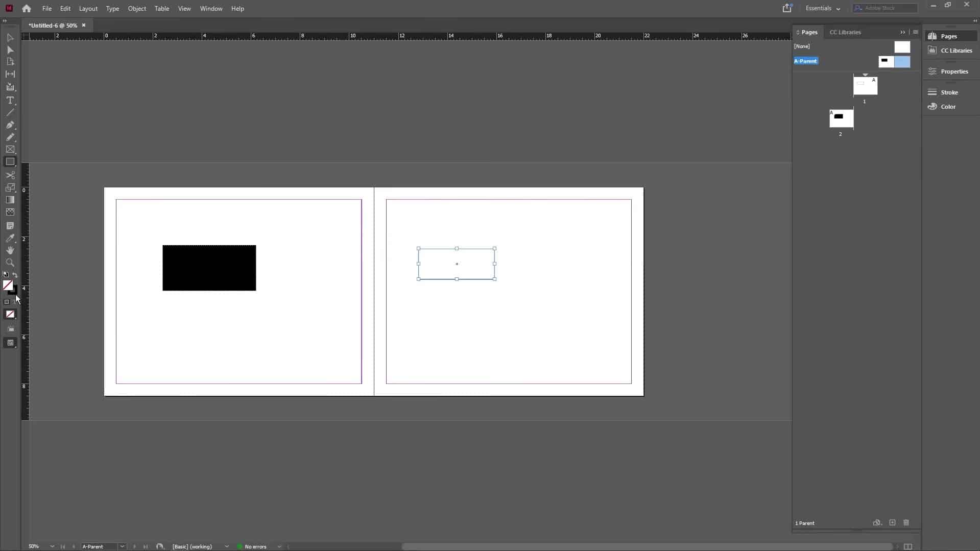Open the zoom level dropdown

pyautogui.click(x=52, y=546)
